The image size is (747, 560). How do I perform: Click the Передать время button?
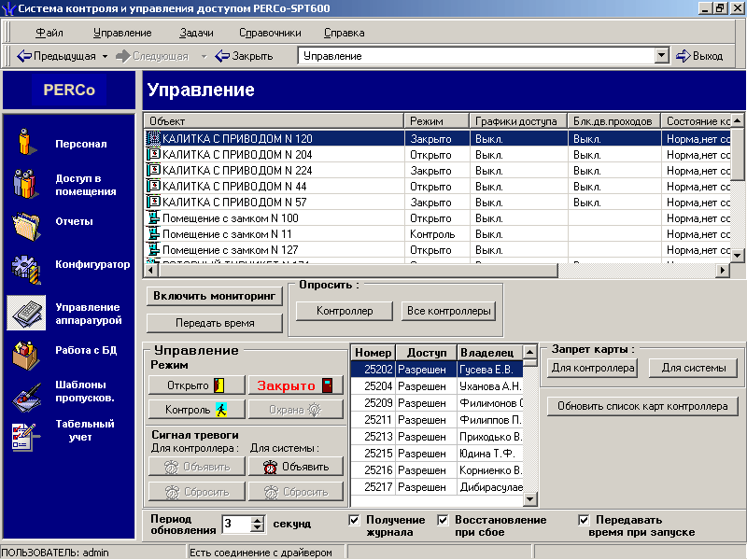(x=215, y=323)
